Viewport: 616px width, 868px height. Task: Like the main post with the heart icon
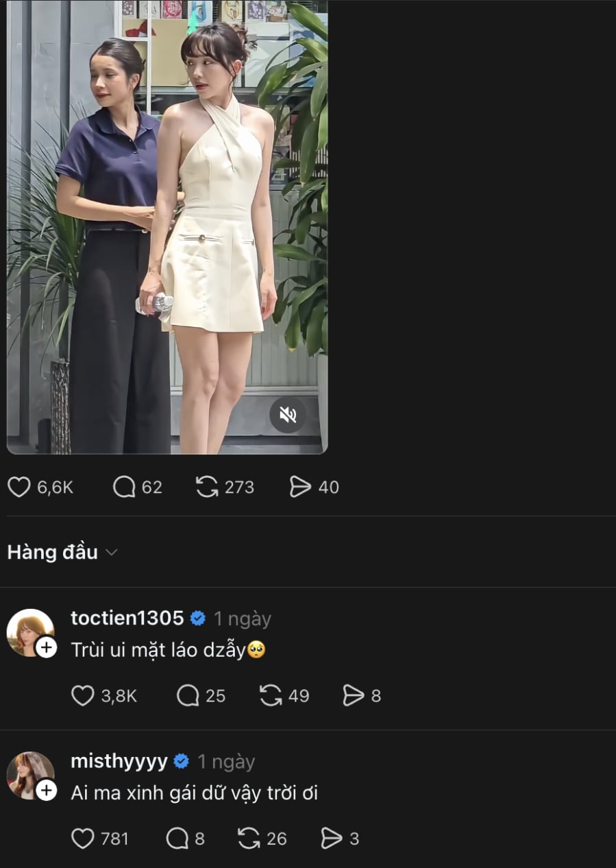pyautogui.click(x=19, y=487)
